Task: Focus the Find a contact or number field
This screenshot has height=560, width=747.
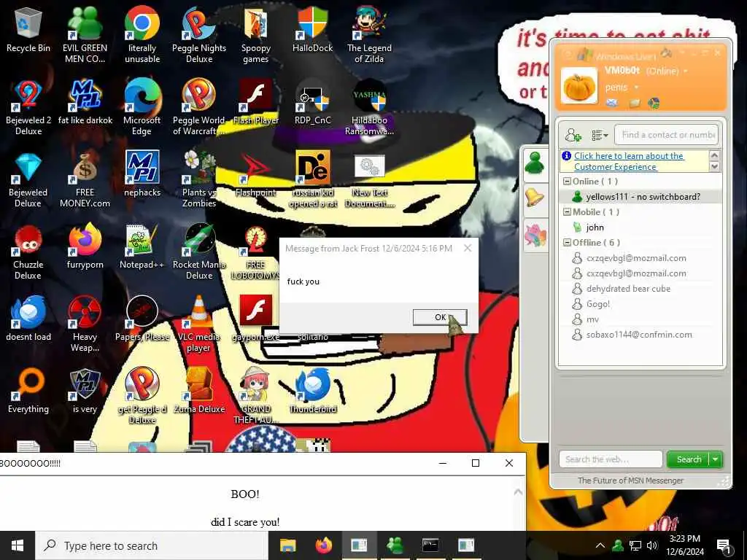Action: (667, 135)
